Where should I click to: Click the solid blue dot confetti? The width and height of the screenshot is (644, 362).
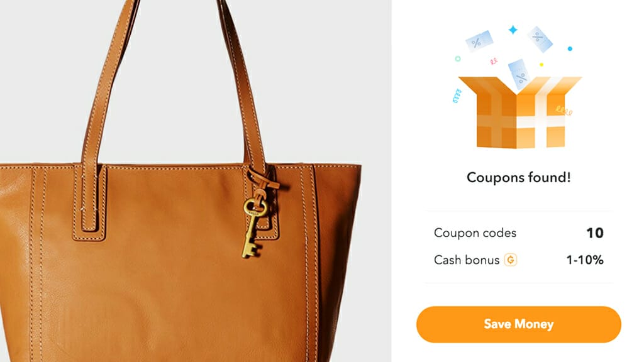(570, 49)
